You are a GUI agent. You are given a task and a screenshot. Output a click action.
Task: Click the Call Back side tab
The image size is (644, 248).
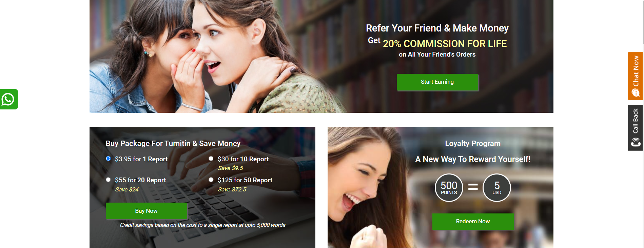coord(635,128)
